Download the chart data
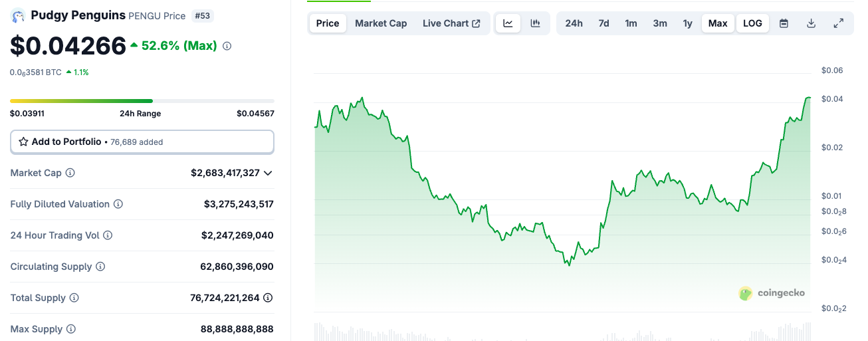This screenshot has width=868, height=341. pos(811,23)
